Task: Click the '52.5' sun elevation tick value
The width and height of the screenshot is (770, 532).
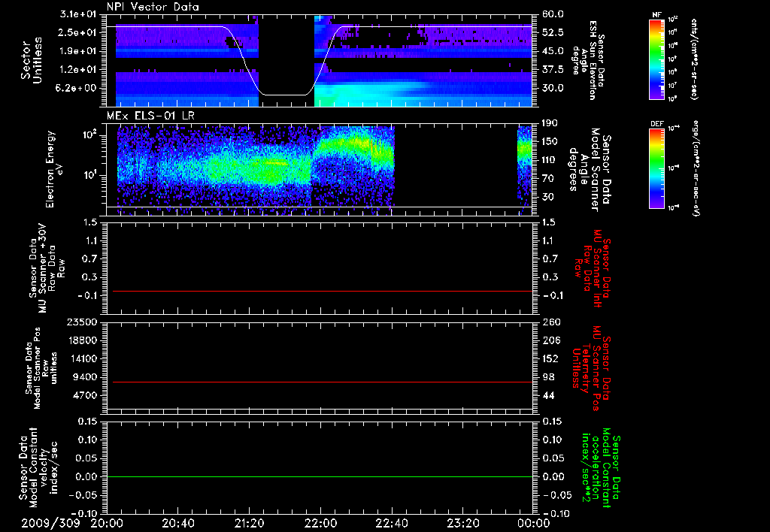Action: (x=553, y=32)
